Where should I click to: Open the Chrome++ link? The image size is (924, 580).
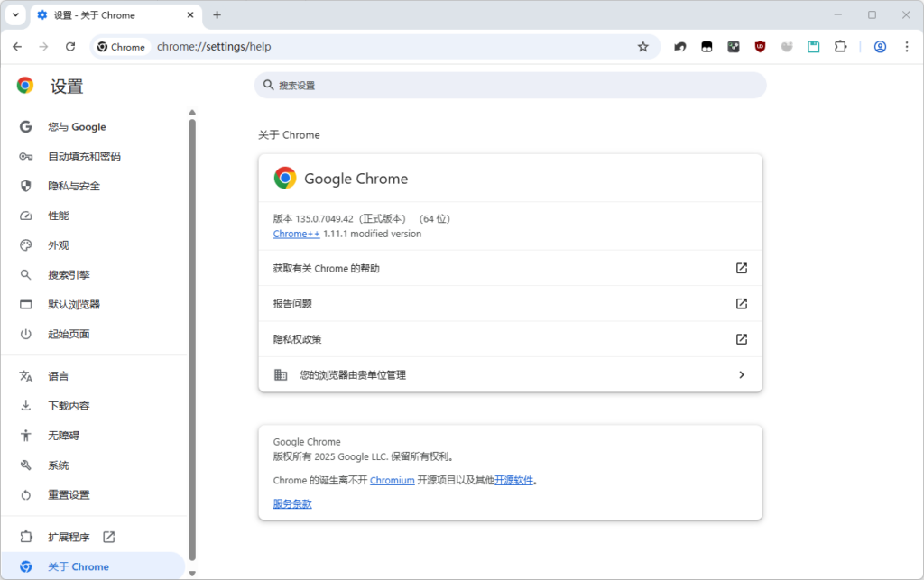tap(296, 234)
